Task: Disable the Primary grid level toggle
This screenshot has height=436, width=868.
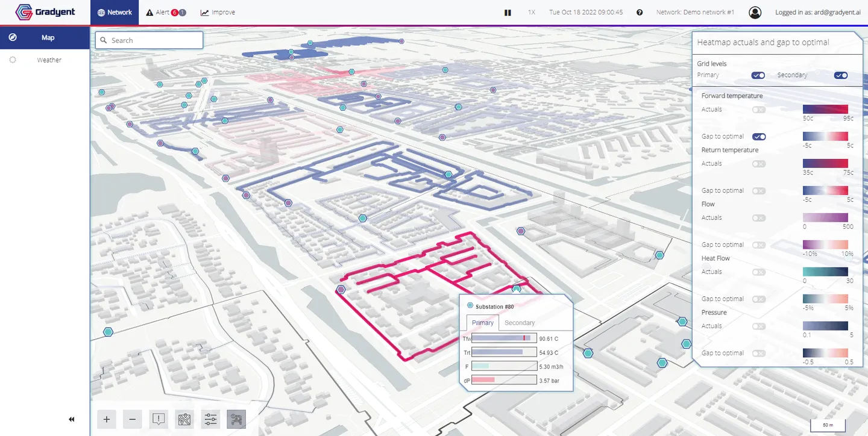Action: pos(758,75)
